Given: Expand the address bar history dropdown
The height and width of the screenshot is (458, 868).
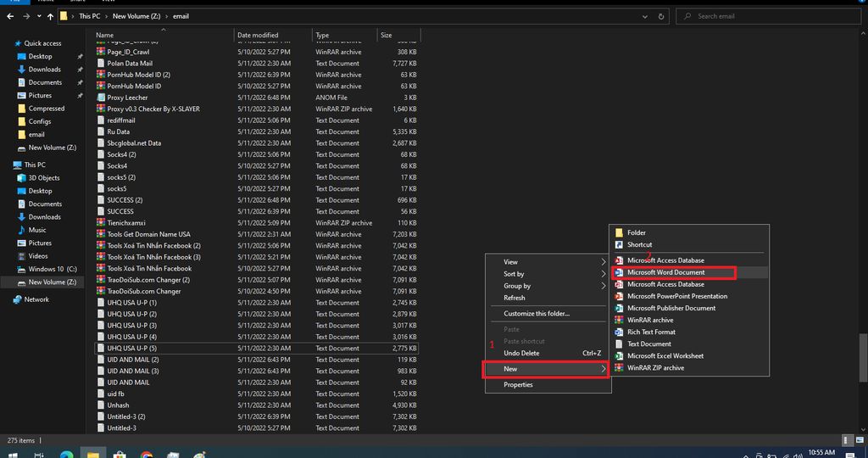Looking at the screenshot, I should coord(645,17).
